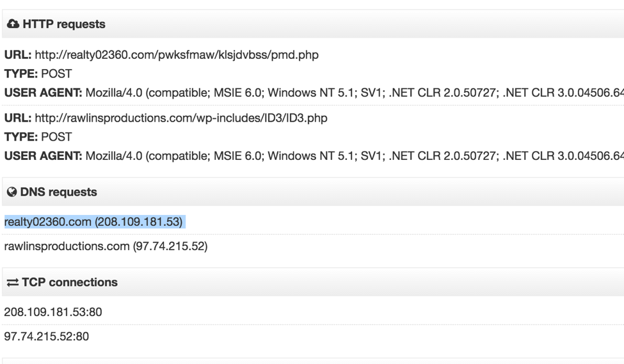Collapse the DNS requests section header
Screen dimensions: 624x364
pos(313,192)
